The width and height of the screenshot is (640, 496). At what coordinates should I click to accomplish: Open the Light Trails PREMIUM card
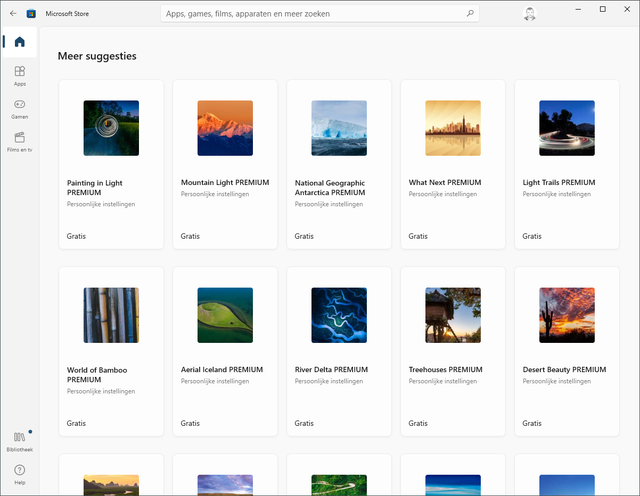click(567, 128)
